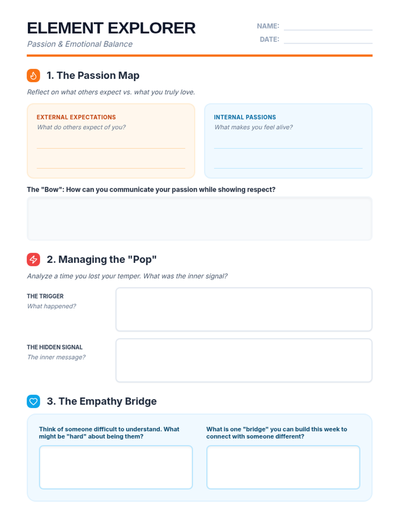Click the EXTERNAL EXPECTATIONS label
Screen dimensions: 399x532
click(76, 117)
